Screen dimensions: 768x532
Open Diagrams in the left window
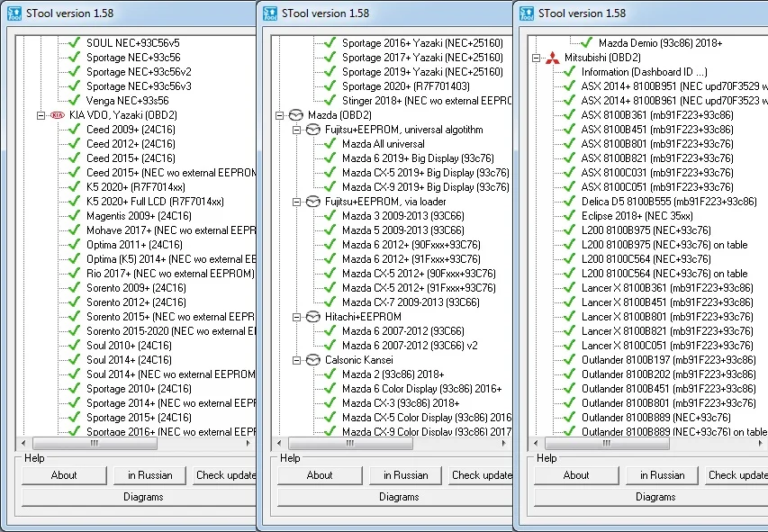click(139, 497)
